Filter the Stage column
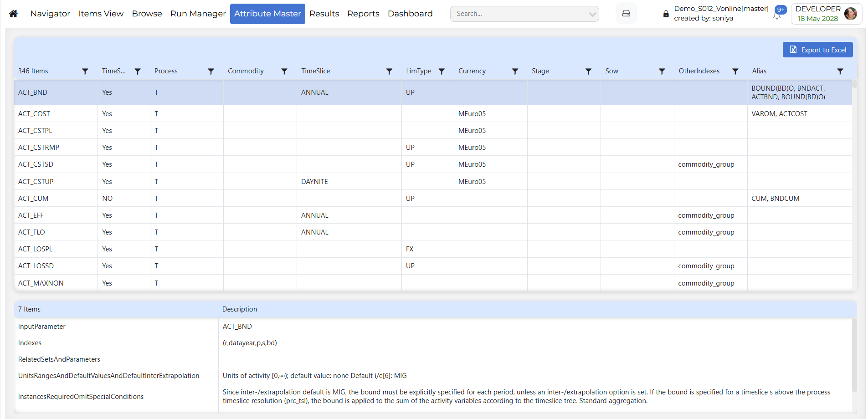The height and width of the screenshot is (419, 868). (588, 72)
